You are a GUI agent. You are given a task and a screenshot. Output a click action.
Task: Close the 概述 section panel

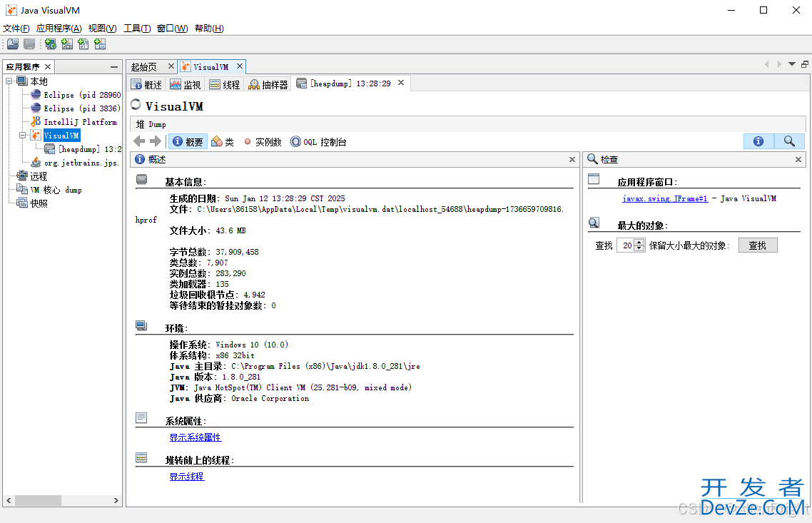pos(572,160)
